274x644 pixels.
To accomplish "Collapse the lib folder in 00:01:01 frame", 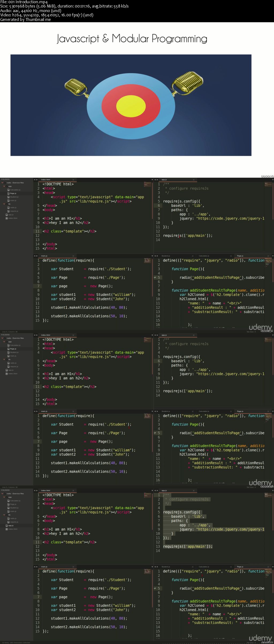I will (4, 515).
